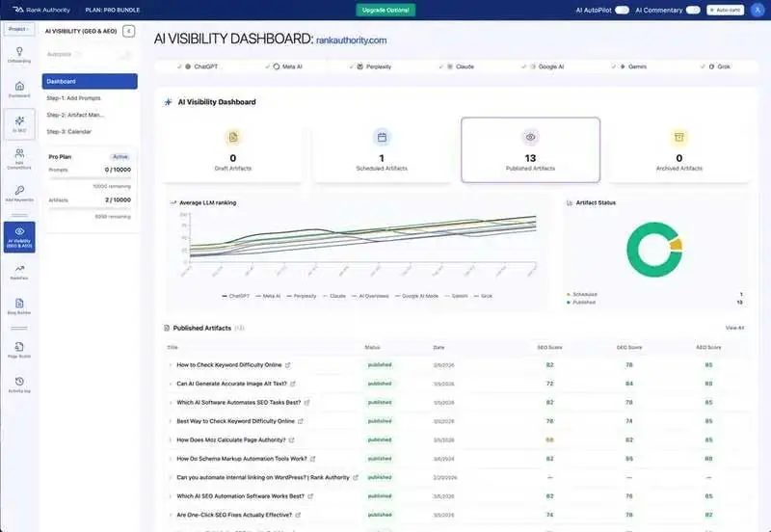Viewport: 771px width, 532px height.
Task: Open external link for Can AI Generate Accurate Image Alt Text
Action: [x=293, y=384]
